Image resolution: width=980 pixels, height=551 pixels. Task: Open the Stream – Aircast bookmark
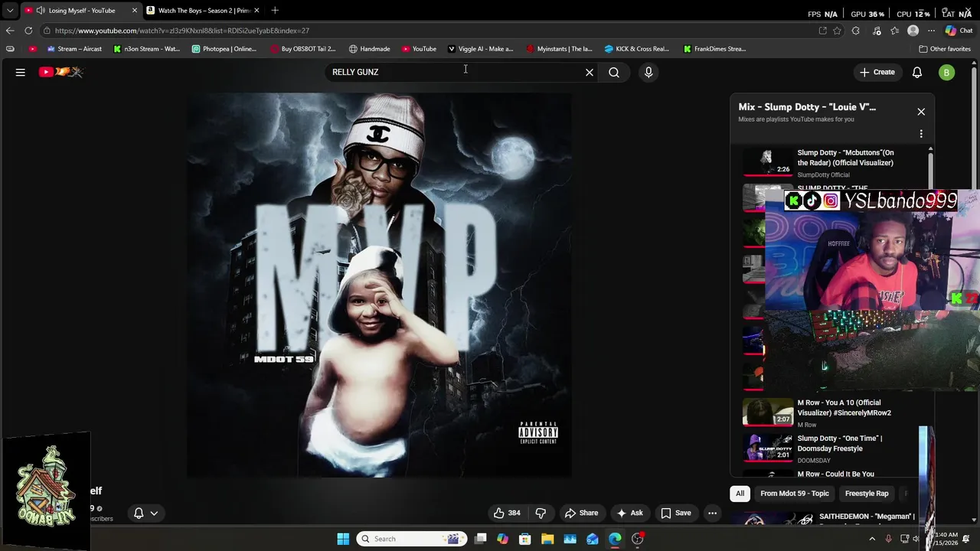[74, 49]
